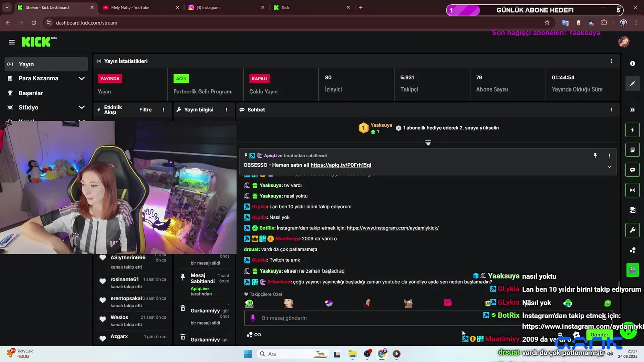Click the KAPALI multistream badge

[259, 79]
